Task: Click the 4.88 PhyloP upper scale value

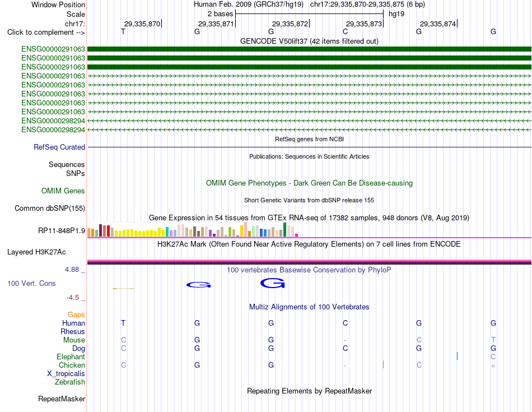Action: 72,270
